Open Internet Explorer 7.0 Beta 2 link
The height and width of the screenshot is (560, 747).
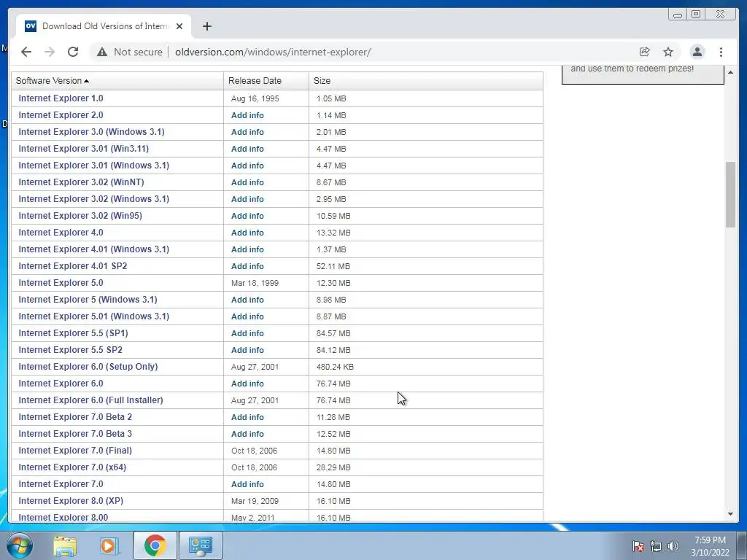coord(75,416)
